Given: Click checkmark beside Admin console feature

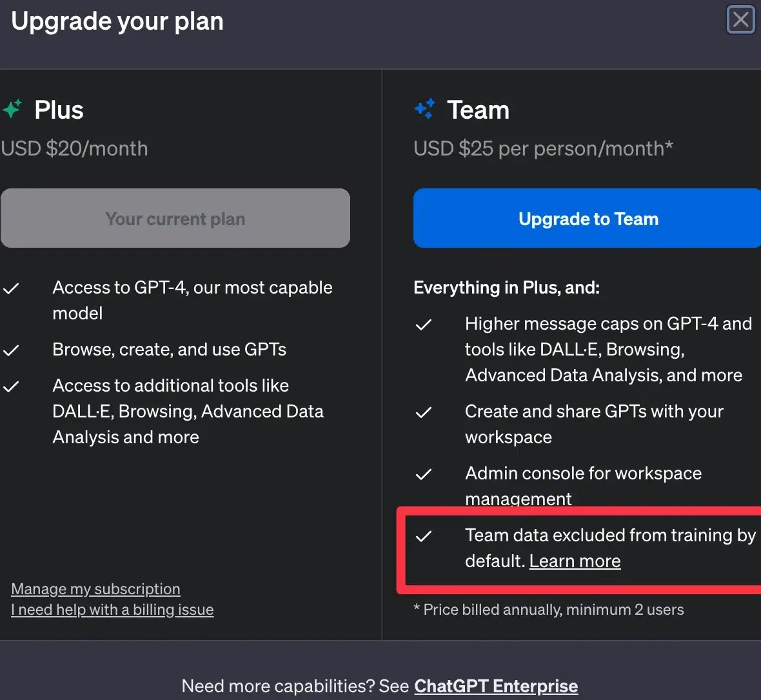Looking at the screenshot, I should [424, 474].
